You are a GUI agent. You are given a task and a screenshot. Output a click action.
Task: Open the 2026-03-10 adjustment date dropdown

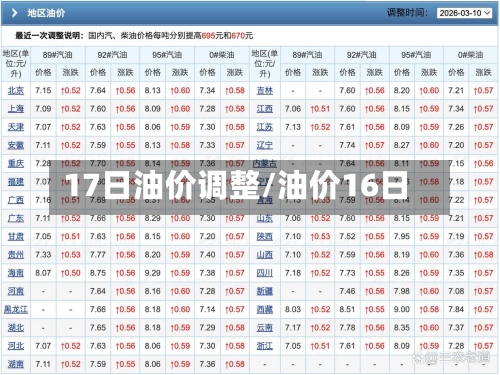coord(464,13)
